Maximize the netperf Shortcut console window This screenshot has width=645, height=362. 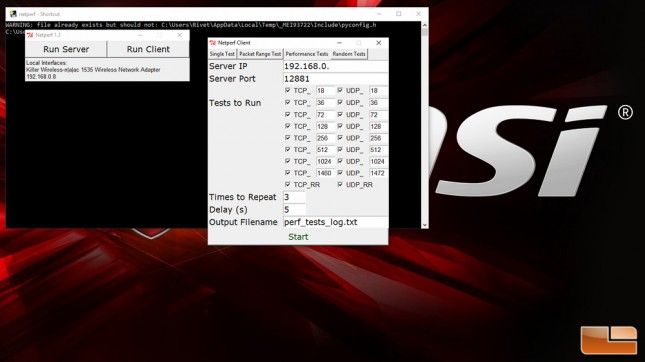pos(399,14)
